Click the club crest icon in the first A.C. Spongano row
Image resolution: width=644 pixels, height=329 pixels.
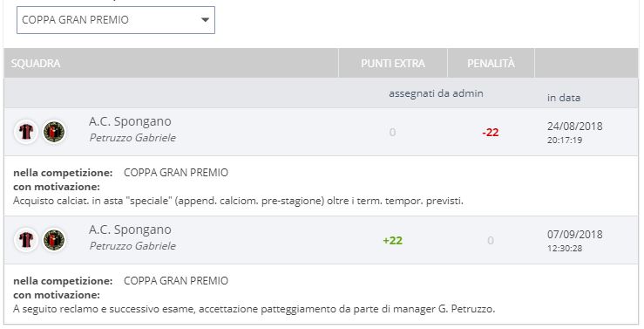[54, 132]
